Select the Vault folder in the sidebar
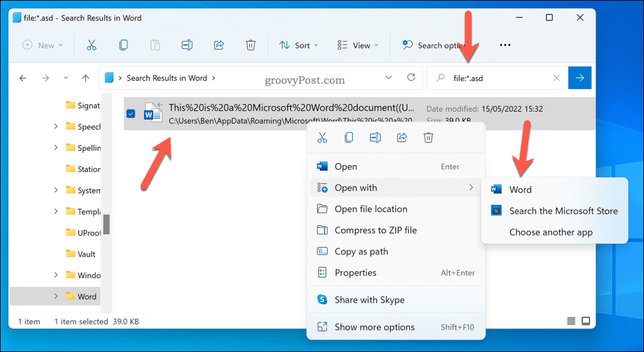 pos(81,254)
